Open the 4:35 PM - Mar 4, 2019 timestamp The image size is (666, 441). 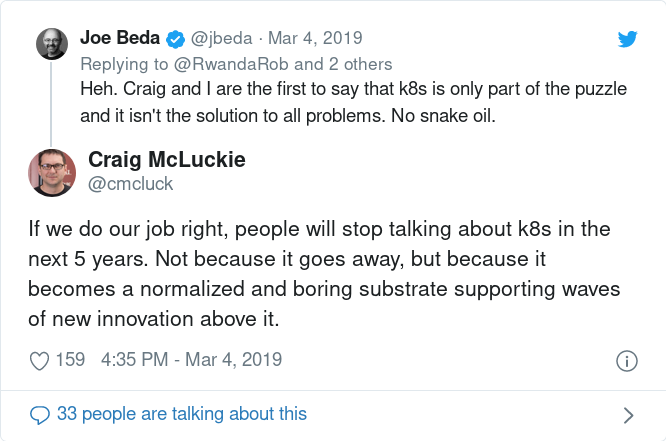coord(192,359)
